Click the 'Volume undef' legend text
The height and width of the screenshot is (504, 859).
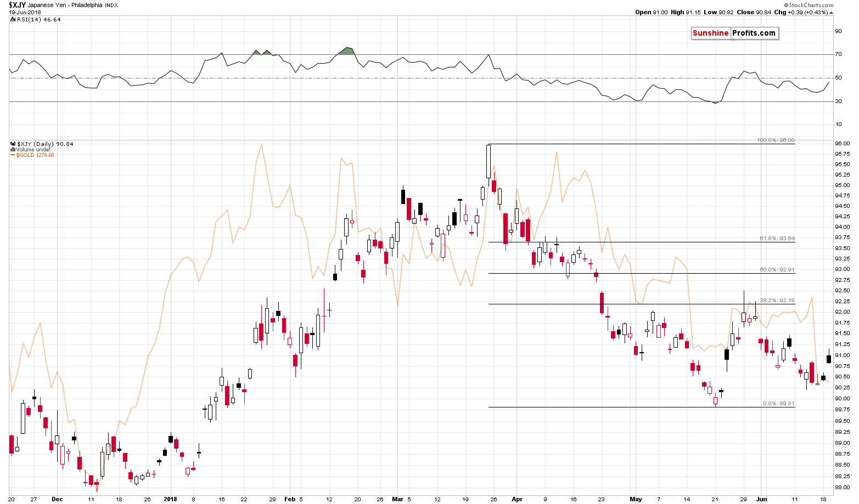tap(33, 149)
